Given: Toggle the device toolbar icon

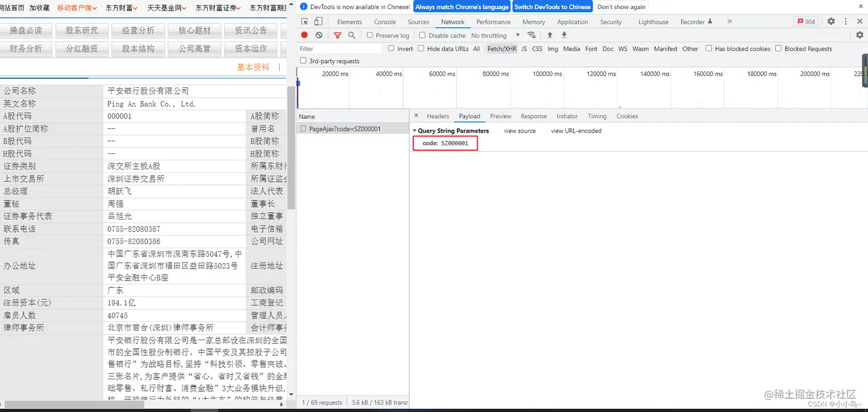Looking at the screenshot, I should tap(318, 22).
